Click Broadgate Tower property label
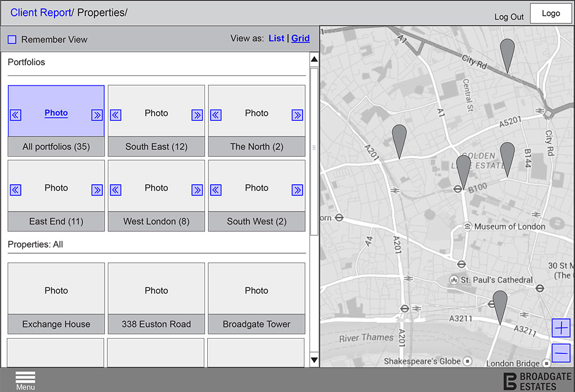The image size is (575, 392). (257, 324)
